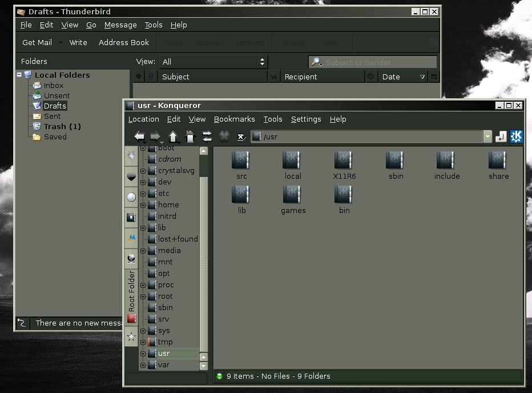Open the Address Book in Thunderbird
532x393 pixels.
click(123, 42)
